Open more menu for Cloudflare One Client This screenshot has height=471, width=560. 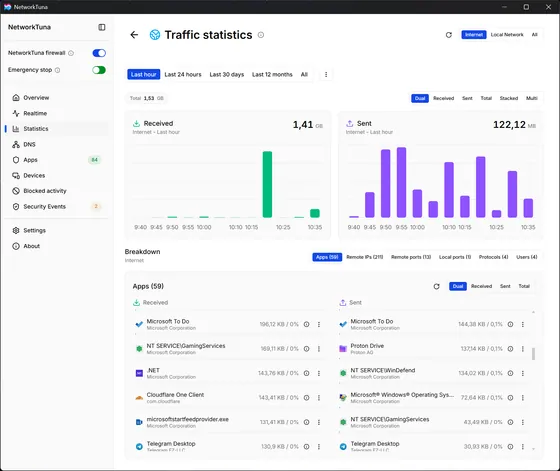319,398
